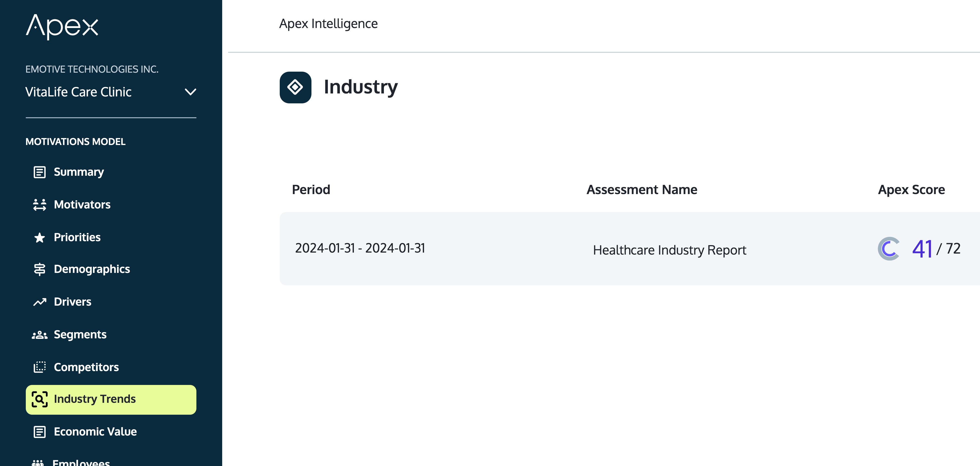Open the VitaLife Care Clinic selector
This screenshot has height=466, width=980.
pyautogui.click(x=111, y=92)
